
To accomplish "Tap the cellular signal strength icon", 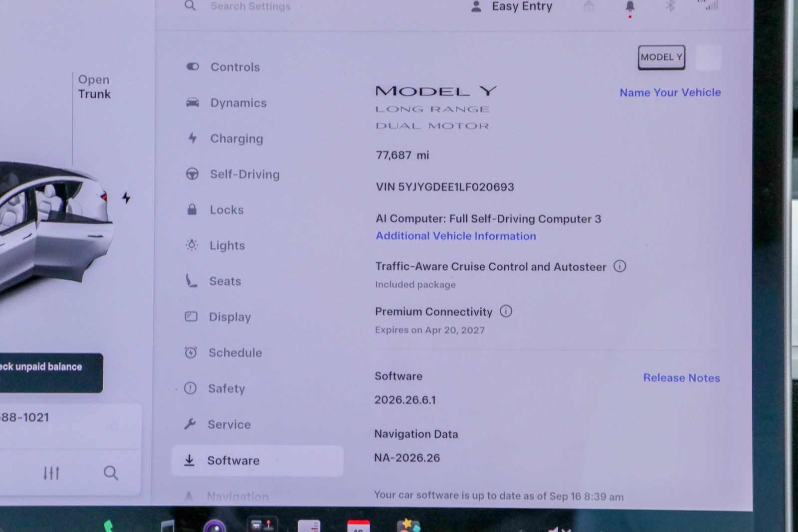I will [711, 5].
